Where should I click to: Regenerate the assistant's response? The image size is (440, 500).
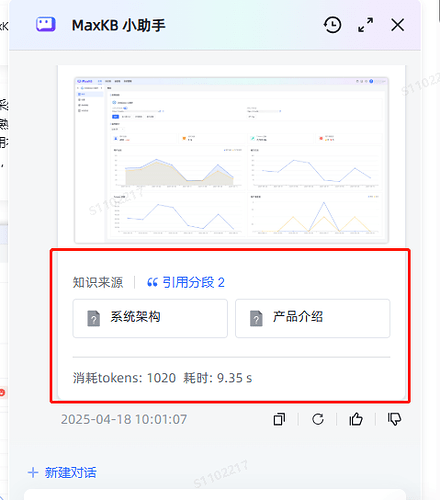(318, 419)
